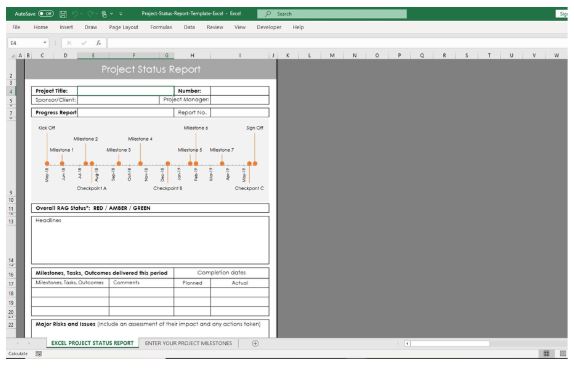The image size is (574, 371).
Task: Click the Checkpoint B label
Action: (x=168, y=188)
